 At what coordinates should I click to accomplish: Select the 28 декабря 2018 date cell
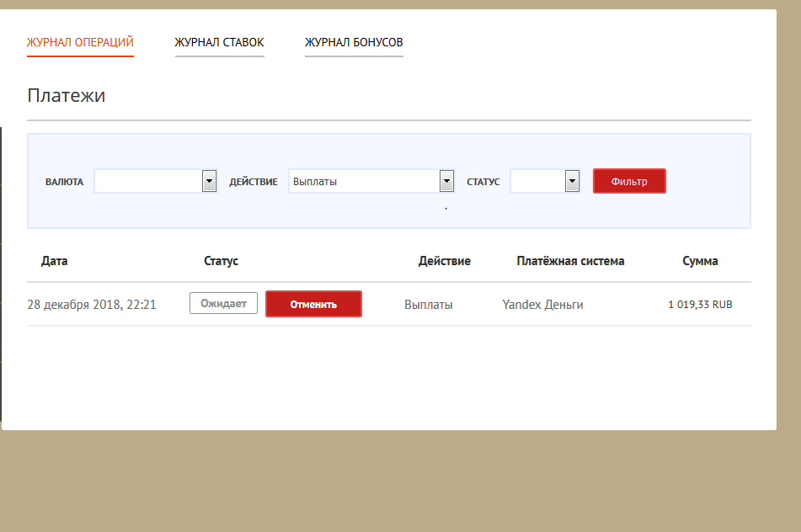point(92,305)
